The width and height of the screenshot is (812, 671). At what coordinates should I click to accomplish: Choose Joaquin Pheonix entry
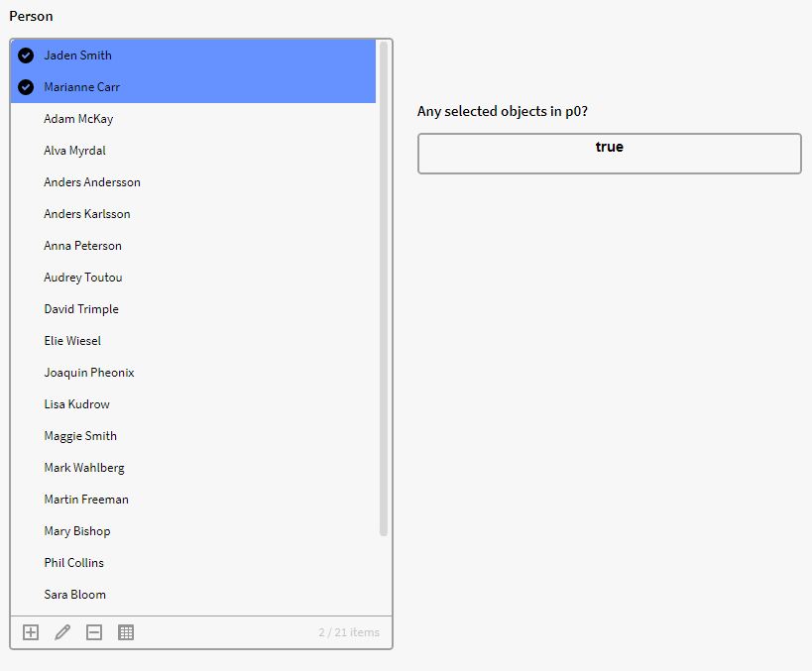click(89, 373)
